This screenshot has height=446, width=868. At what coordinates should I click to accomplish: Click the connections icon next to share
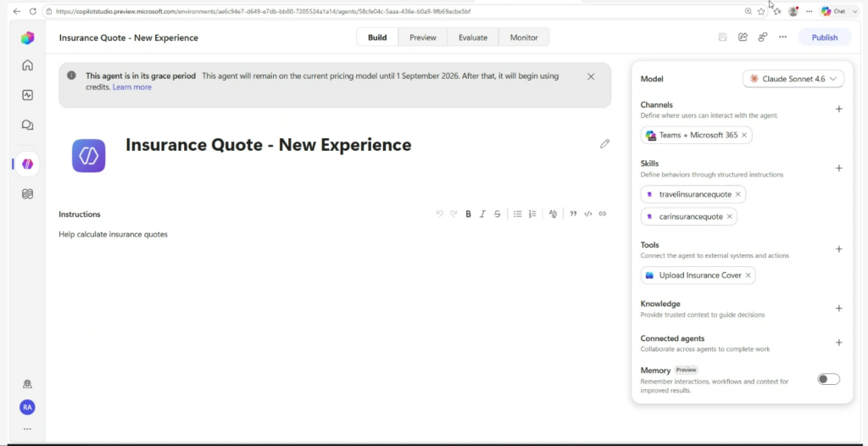pos(763,37)
